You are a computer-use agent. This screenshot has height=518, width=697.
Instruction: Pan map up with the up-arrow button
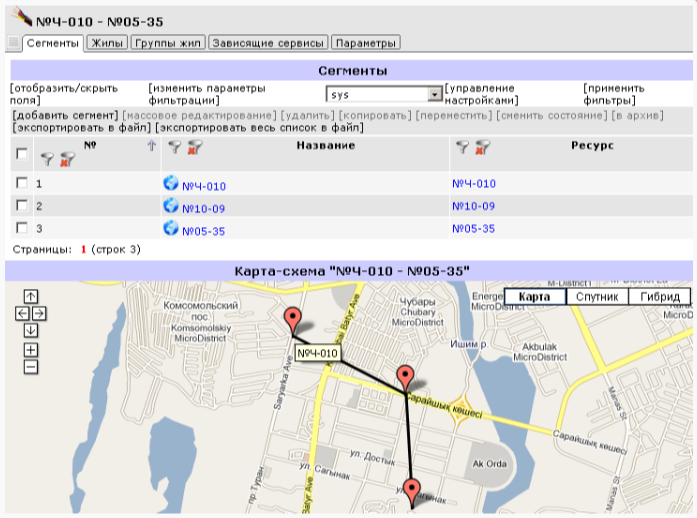31,296
